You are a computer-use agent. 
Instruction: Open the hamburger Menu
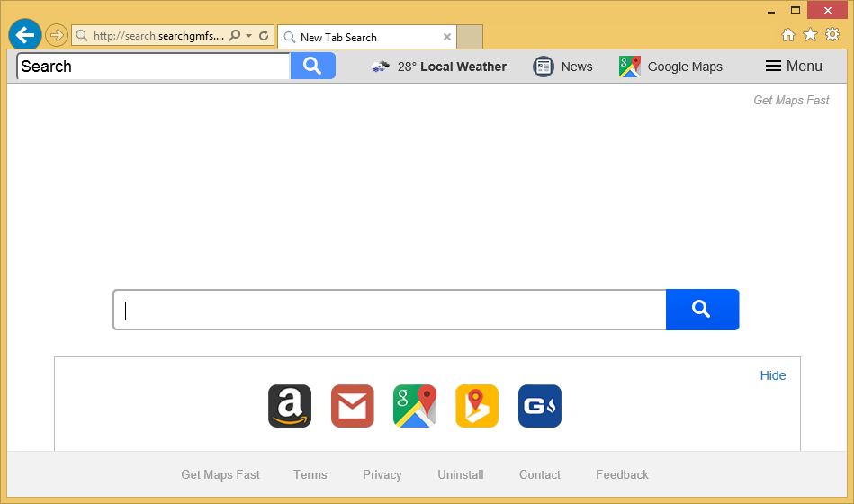[x=794, y=66]
